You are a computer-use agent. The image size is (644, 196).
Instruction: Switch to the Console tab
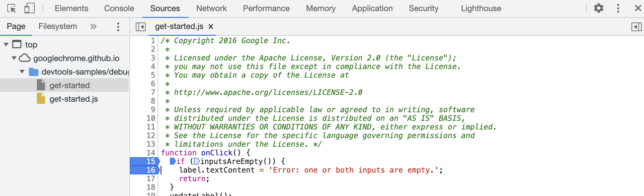(119, 8)
